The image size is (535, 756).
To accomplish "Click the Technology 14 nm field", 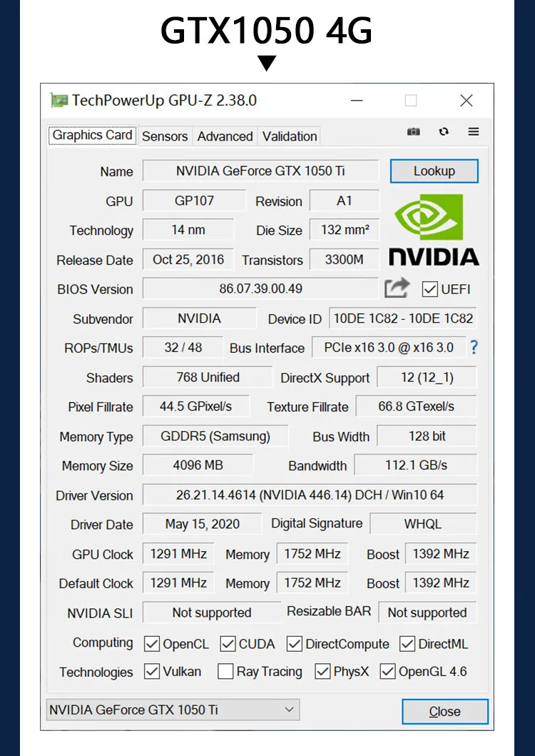I will pyautogui.click(x=188, y=230).
